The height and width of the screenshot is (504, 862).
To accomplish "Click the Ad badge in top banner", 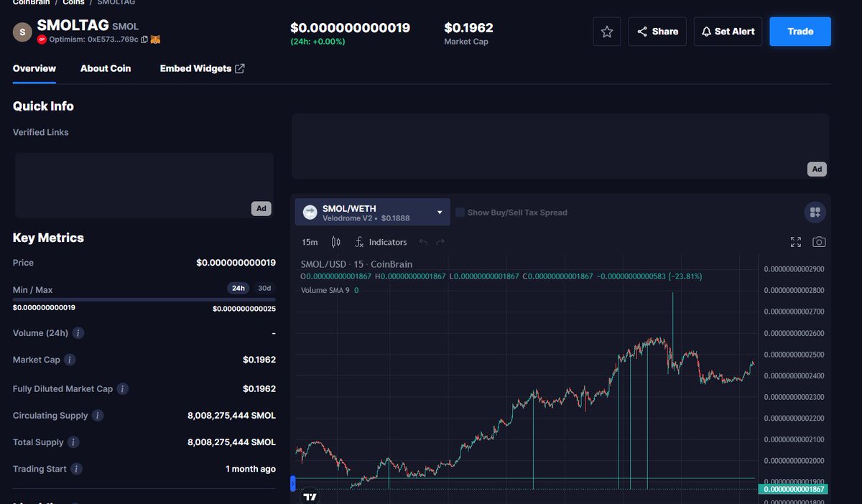I will click(x=817, y=169).
